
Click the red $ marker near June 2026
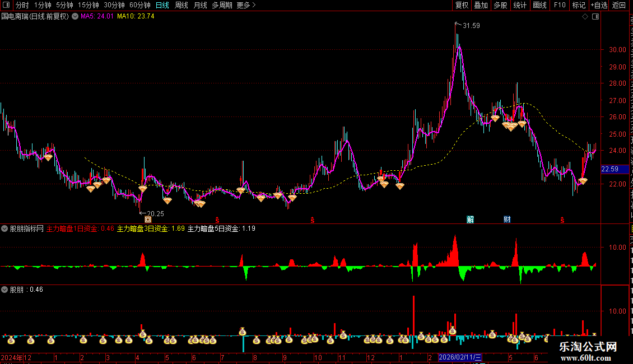point(562,220)
